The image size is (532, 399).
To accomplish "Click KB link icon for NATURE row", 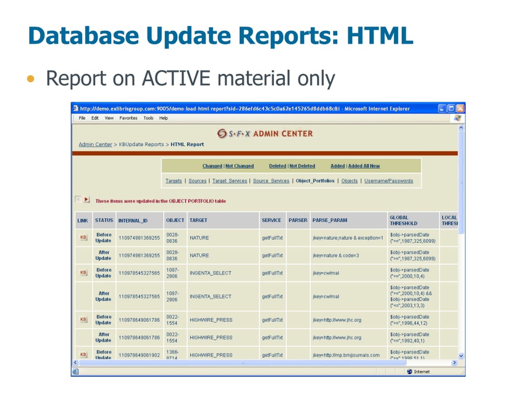I will click(83, 237).
